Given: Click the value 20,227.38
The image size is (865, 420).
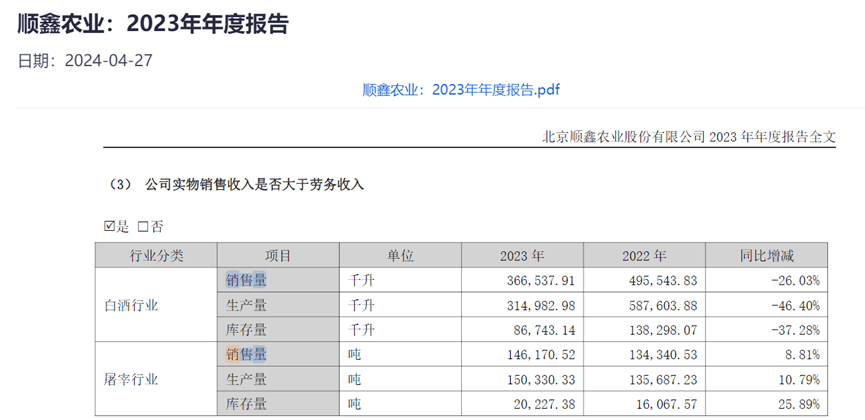Looking at the screenshot, I should pyautogui.click(x=544, y=405).
